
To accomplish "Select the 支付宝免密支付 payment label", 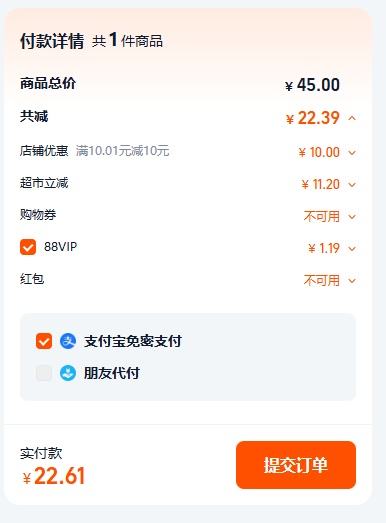I will click(x=133, y=341).
